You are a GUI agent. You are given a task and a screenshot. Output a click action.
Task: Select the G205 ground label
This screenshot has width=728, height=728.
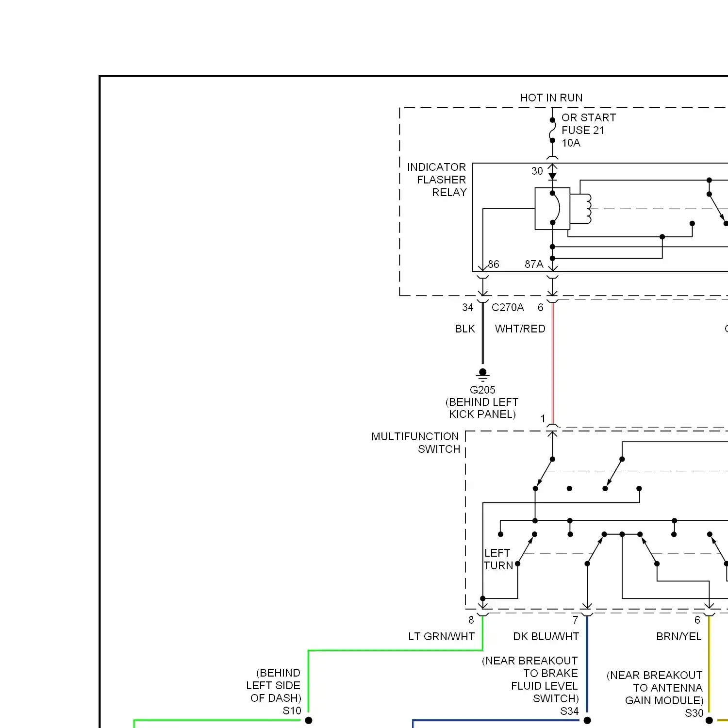(482, 390)
